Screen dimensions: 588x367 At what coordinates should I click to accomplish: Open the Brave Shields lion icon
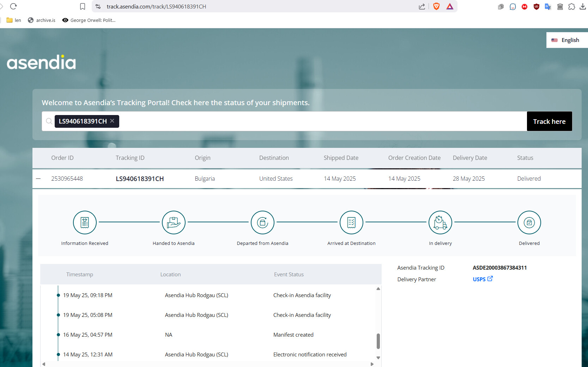click(436, 6)
